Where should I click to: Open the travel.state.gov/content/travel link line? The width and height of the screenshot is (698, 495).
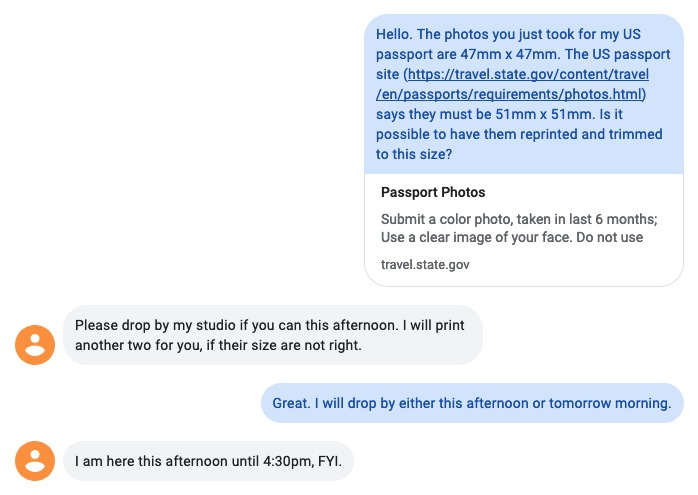(x=528, y=74)
